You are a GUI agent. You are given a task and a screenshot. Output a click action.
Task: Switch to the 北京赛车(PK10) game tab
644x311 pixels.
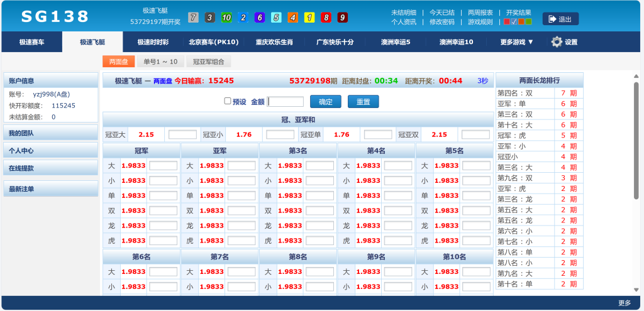point(214,42)
